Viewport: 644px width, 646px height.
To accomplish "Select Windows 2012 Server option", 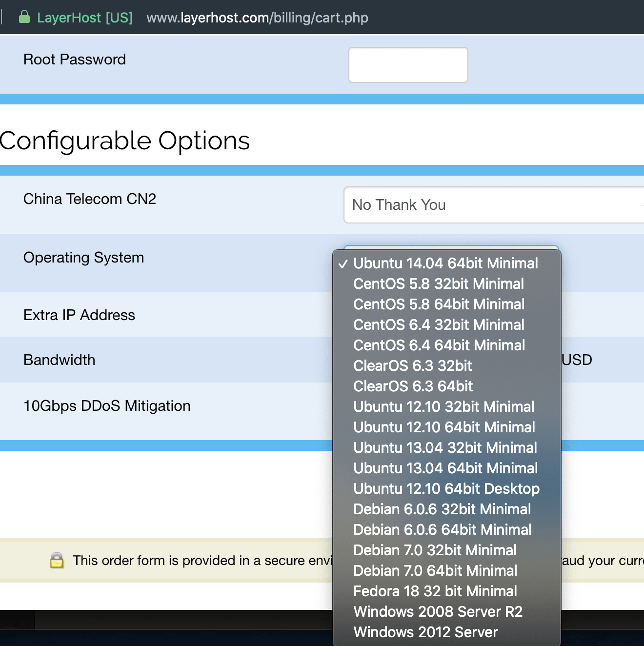I will tap(425, 632).
